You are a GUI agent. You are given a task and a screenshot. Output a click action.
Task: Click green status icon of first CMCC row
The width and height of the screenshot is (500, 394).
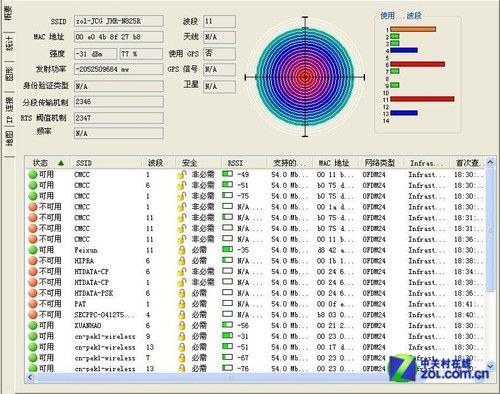pyautogui.click(x=32, y=174)
